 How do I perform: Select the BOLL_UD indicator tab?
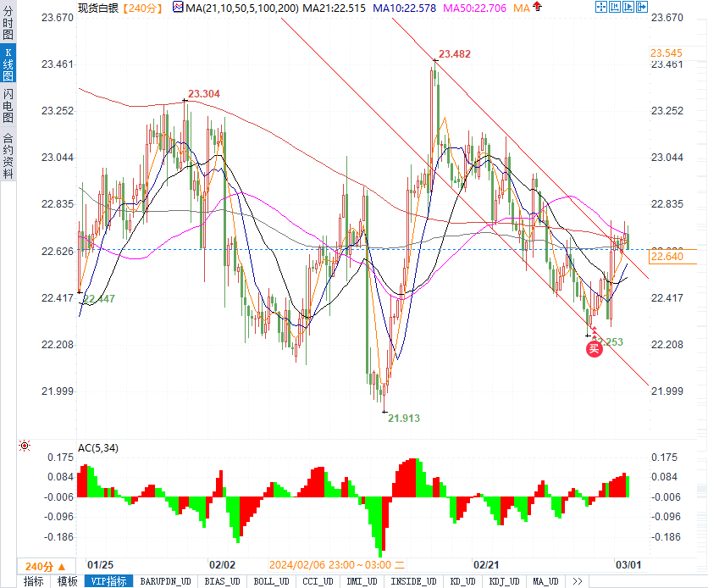point(271,581)
